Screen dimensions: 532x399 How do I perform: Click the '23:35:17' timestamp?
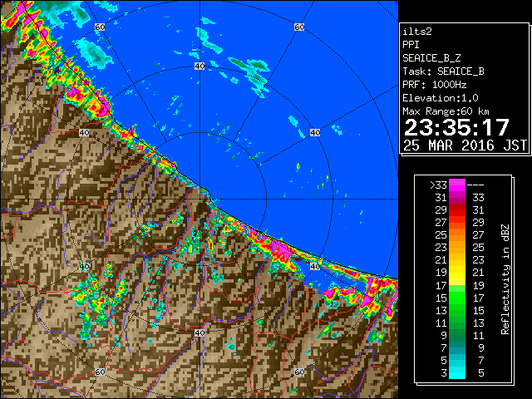coord(456,127)
